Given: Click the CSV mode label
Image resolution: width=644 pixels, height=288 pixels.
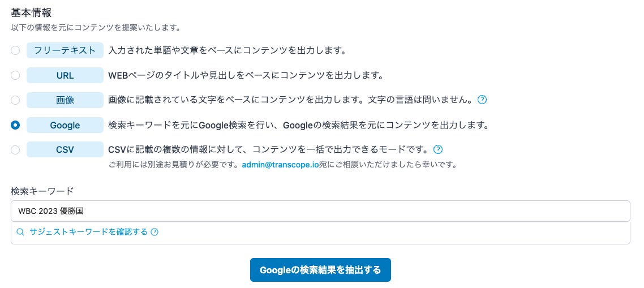Looking at the screenshot, I should (x=65, y=150).
